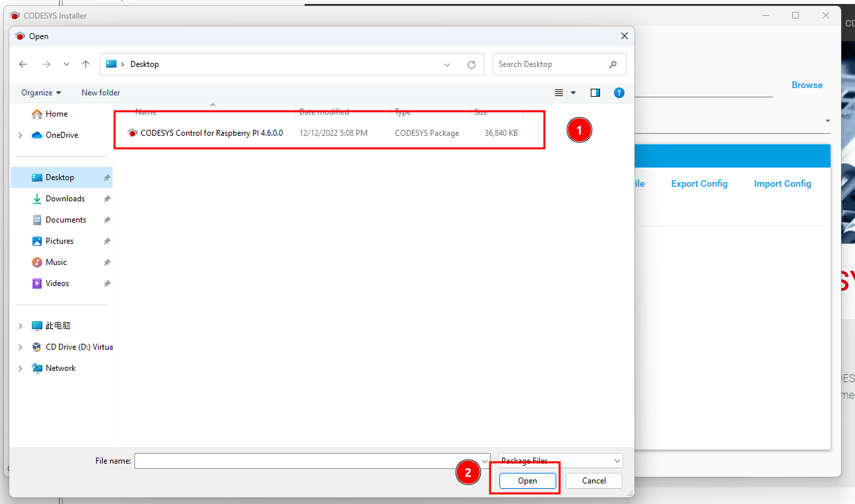This screenshot has width=855, height=504.
Task: Select OneDrive in navigation pane
Action: point(62,135)
